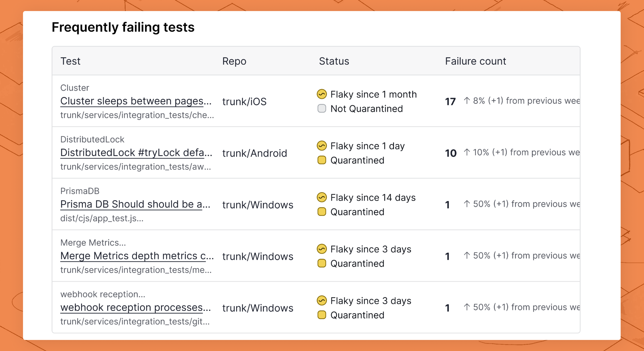Toggle the Quarantined box for the Merge Metrics test
The image size is (644, 351).
click(322, 263)
